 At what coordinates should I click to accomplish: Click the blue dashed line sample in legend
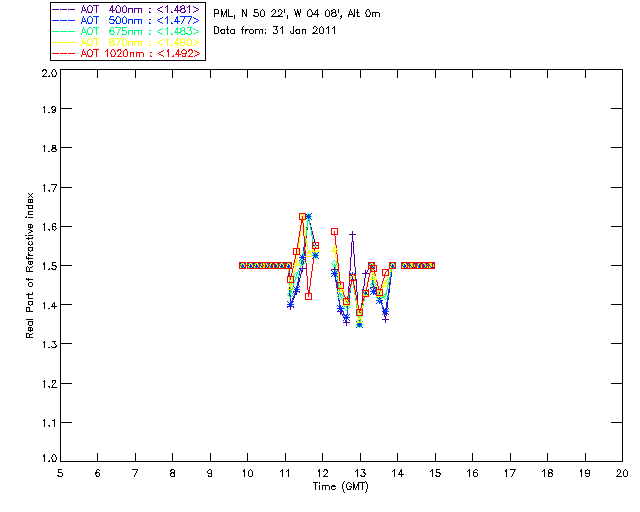tap(64, 20)
